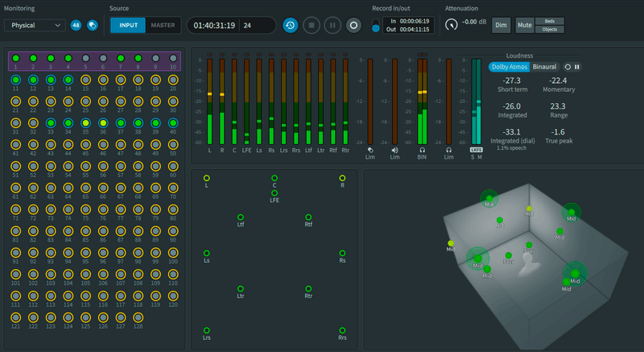Viewport: 644px width, 352px height.
Task: Click the Momentary value -22.4
Action: pos(558,81)
